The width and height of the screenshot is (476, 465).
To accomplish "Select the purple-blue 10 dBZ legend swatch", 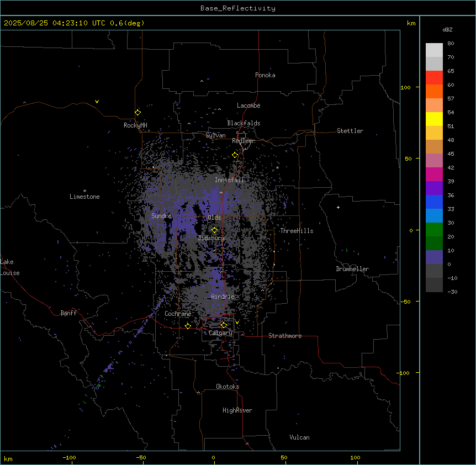I will (x=434, y=257).
